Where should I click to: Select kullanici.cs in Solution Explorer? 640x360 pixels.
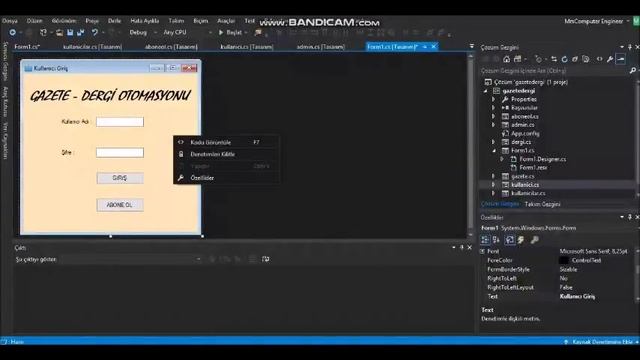tap(525, 185)
